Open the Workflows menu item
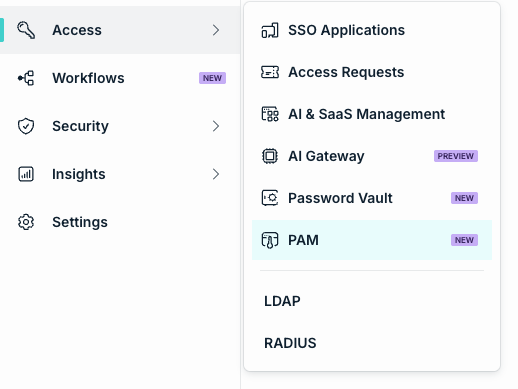This screenshot has height=389, width=518. click(x=120, y=78)
